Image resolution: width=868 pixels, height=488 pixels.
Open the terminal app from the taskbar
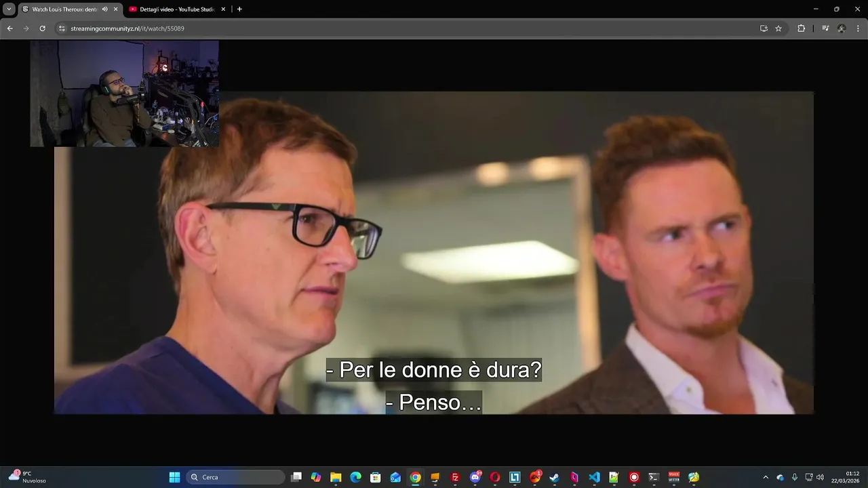pos(654,477)
